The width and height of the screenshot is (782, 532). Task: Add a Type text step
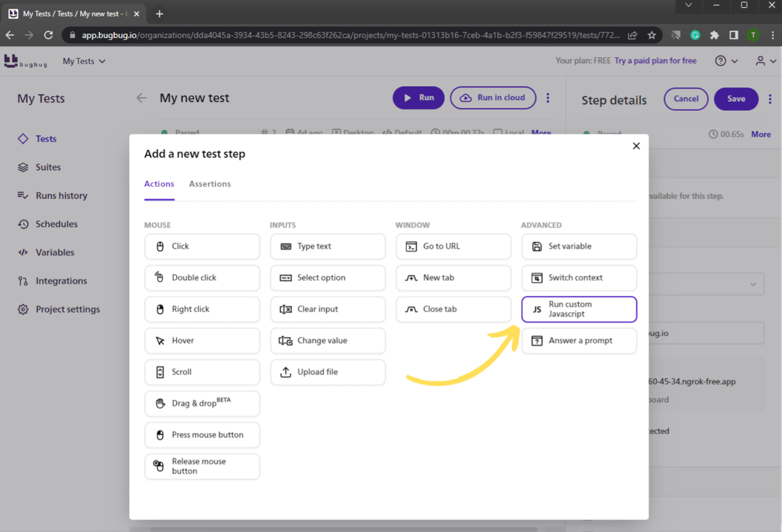tap(328, 246)
